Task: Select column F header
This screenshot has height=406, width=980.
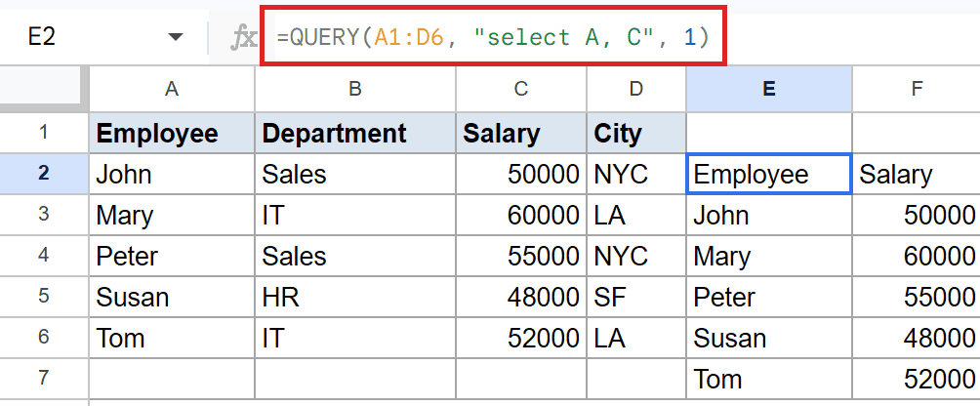Action: 917,89
